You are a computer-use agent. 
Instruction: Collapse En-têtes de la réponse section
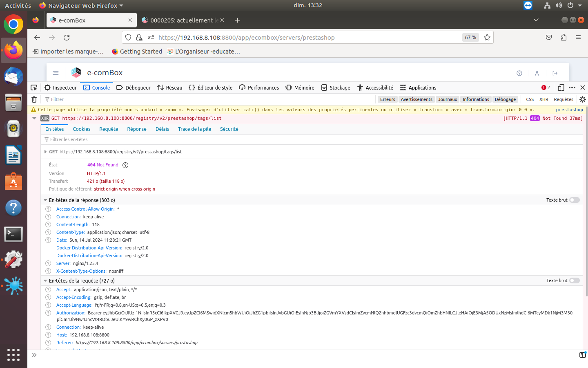pos(45,200)
